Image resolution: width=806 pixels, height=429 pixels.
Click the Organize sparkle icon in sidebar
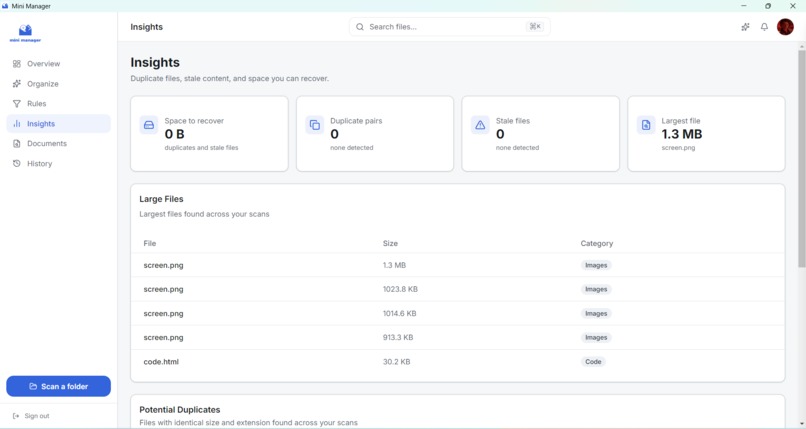[x=17, y=84]
